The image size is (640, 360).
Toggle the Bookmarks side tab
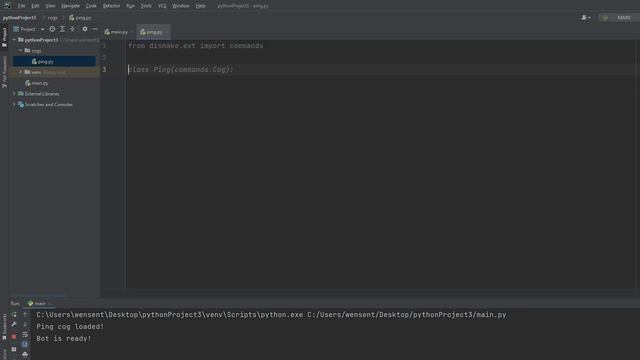(4, 327)
